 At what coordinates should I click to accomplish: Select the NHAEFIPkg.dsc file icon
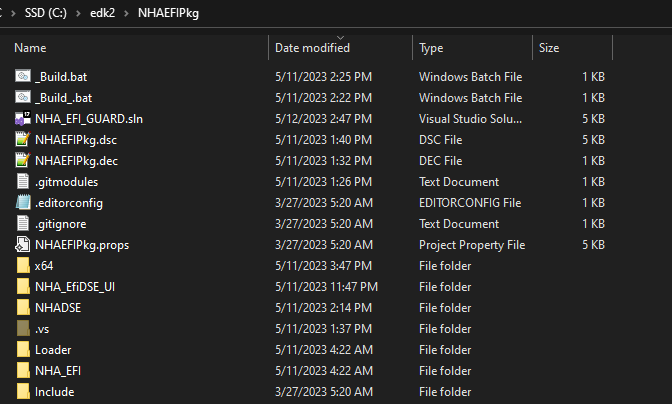pos(23,139)
